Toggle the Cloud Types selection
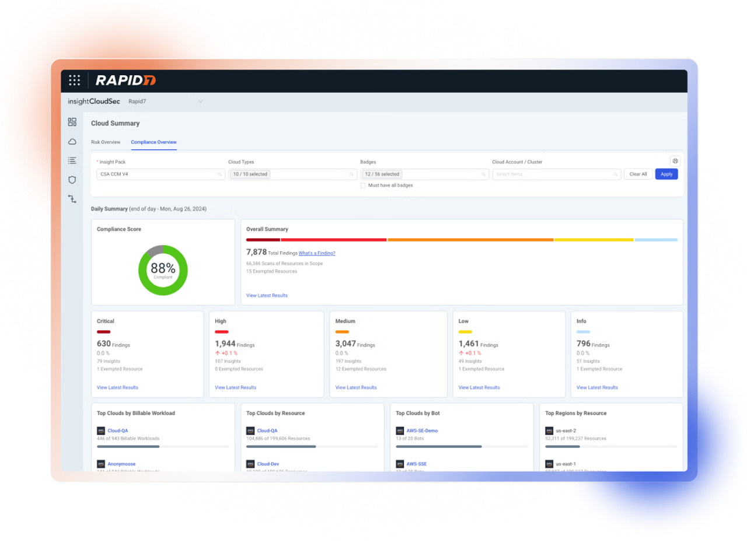This screenshot has width=747, height=560. 292,174
